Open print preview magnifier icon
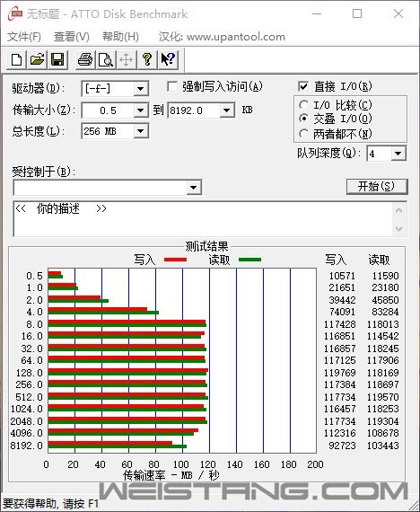Screen dimensions: 420x512 pos(106,60)
